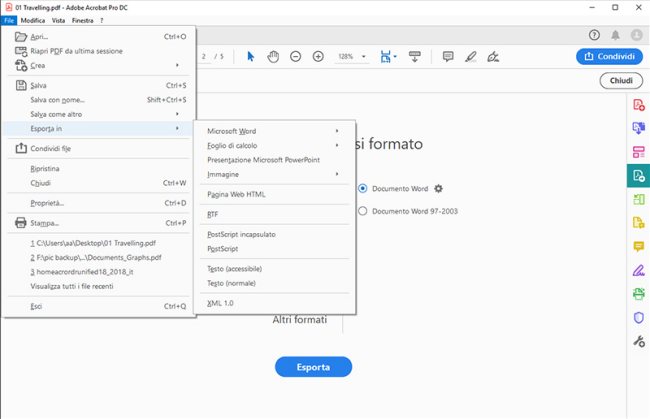Expand the Crea submenu
650x419 pixels.
(x=99, y=65)
